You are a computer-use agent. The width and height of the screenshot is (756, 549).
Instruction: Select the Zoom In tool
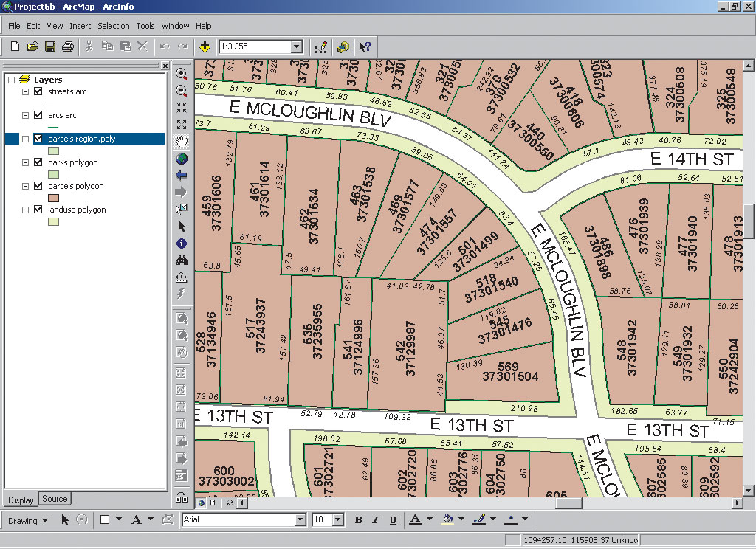pos(182,74)
